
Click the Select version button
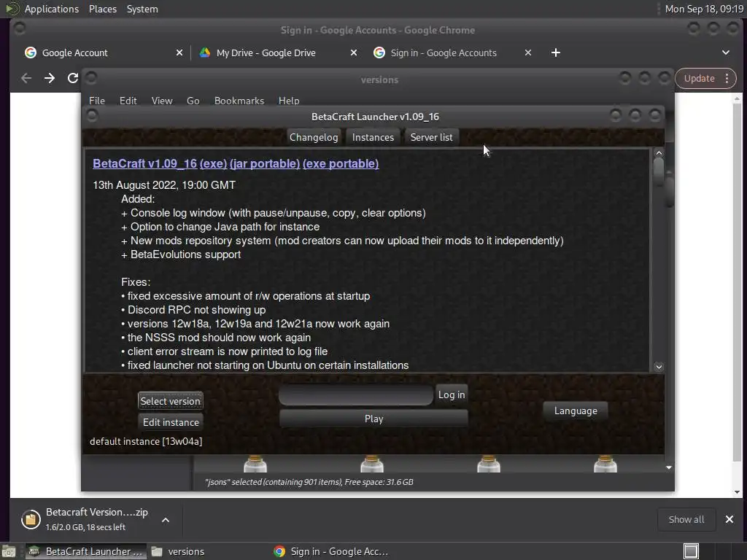click(x=171, y=401)
